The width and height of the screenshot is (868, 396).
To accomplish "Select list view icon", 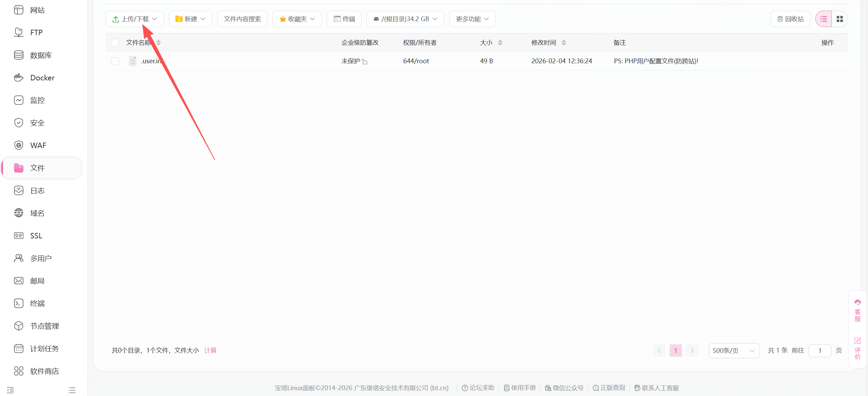I will 824,19.
